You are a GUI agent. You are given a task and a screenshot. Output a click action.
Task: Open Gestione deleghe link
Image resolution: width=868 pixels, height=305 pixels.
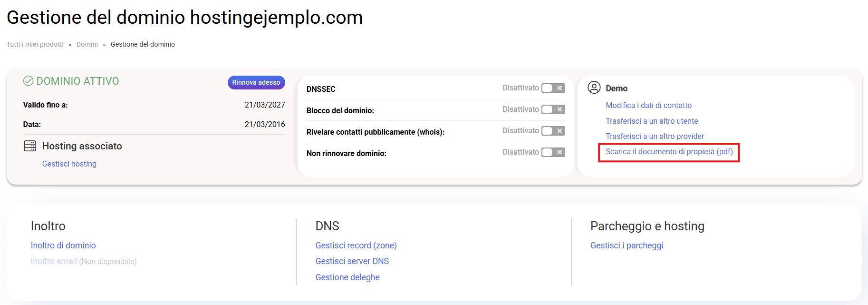[x=347, y=277]
